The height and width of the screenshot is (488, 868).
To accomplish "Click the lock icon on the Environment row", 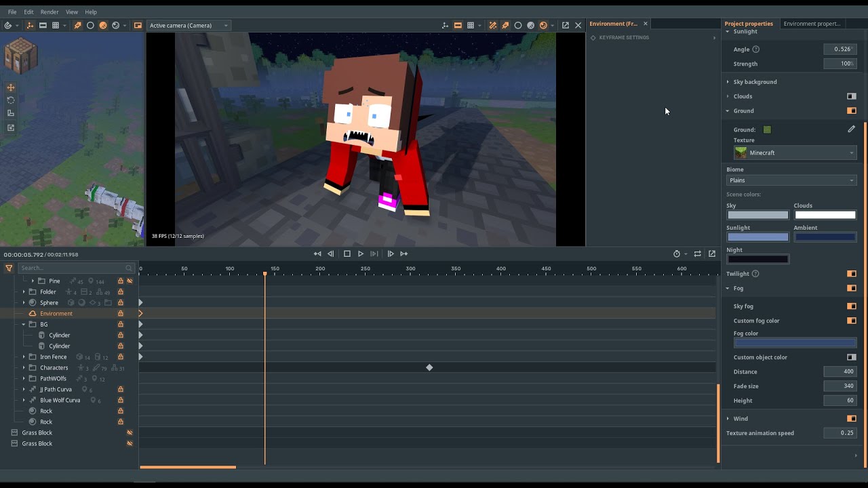I will coord(121,314).
